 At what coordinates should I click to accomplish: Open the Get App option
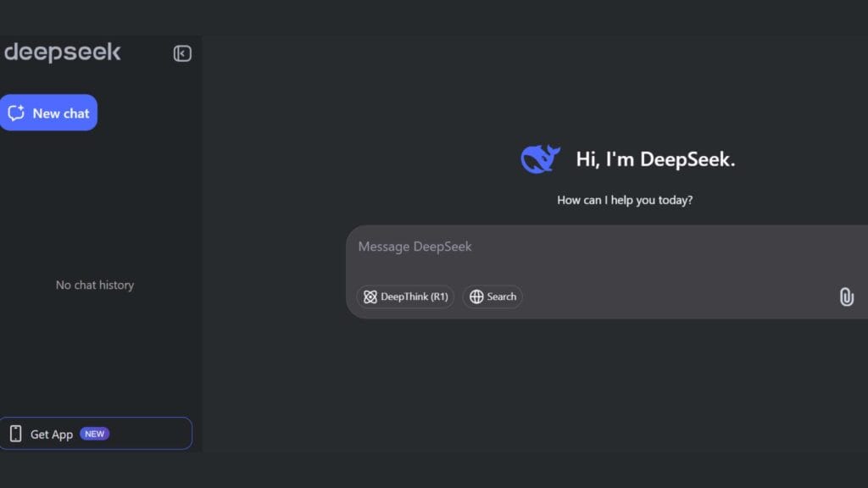tap(96, 433)
